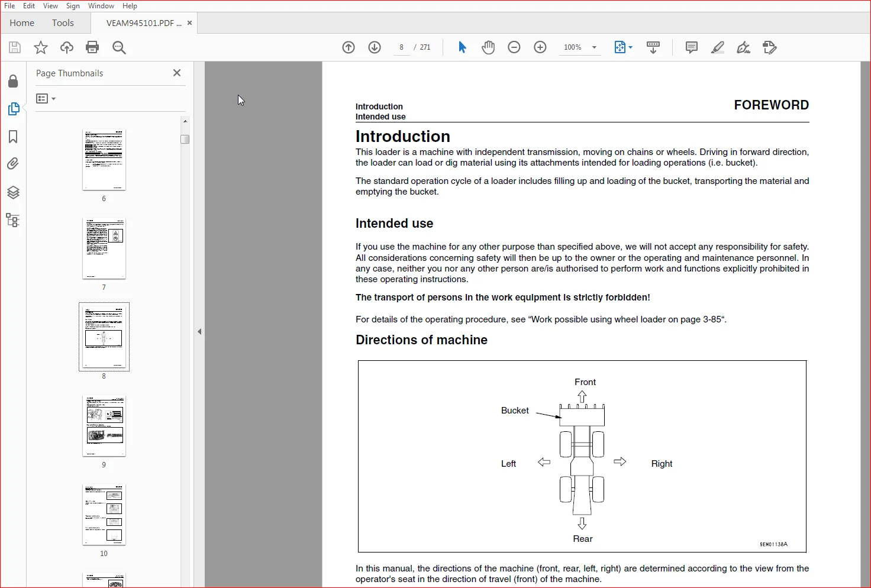Close the VEAM945101.PDF tab
The height and width of the screenshot is (588, 871).
[x=189, y=23]
